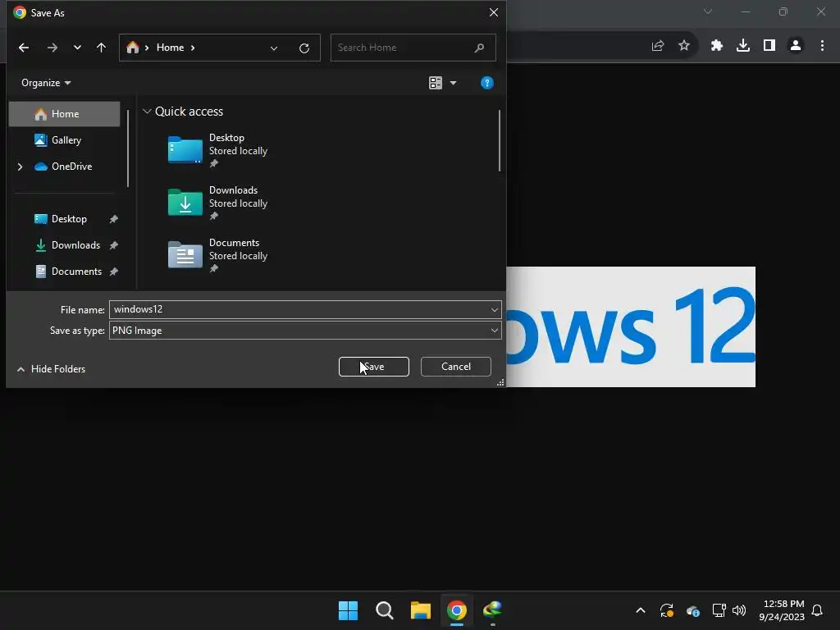Change the view layout icon

coord(436,83)
